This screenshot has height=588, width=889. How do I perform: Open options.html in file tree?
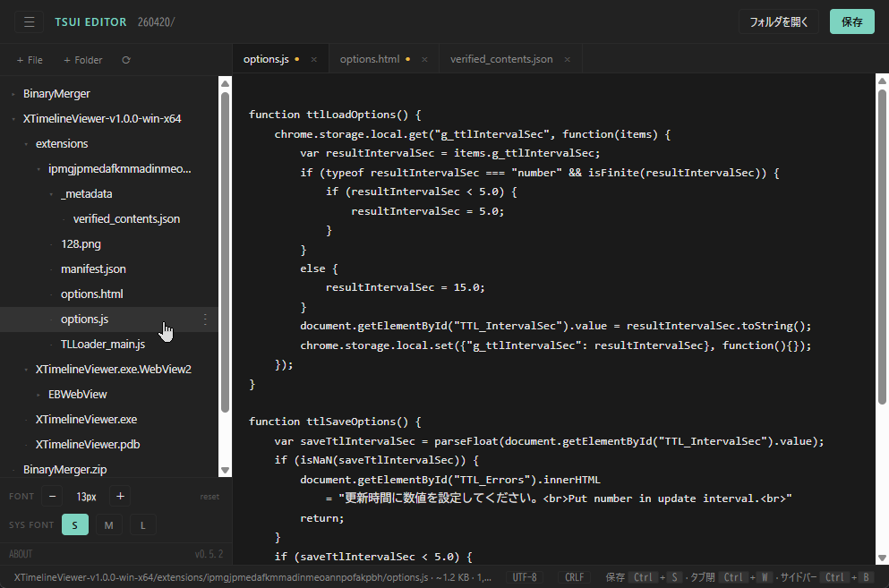pyautogui.click(x=91, y=294)
